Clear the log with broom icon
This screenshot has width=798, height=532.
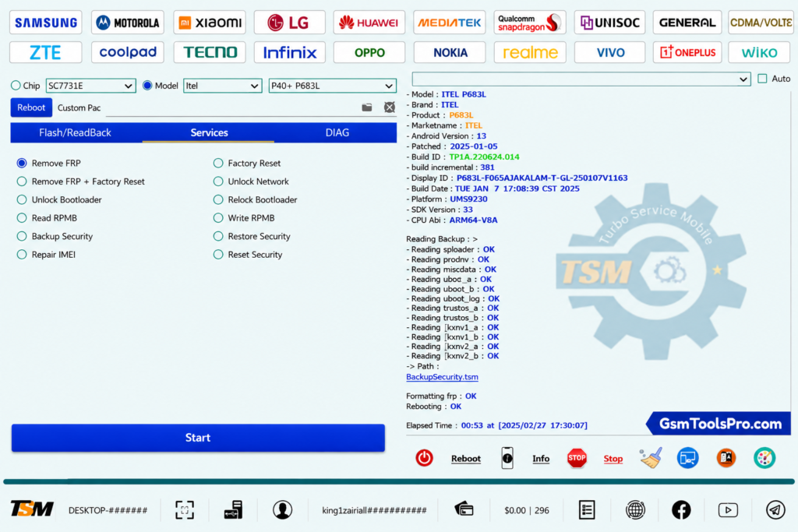(651, 458)
